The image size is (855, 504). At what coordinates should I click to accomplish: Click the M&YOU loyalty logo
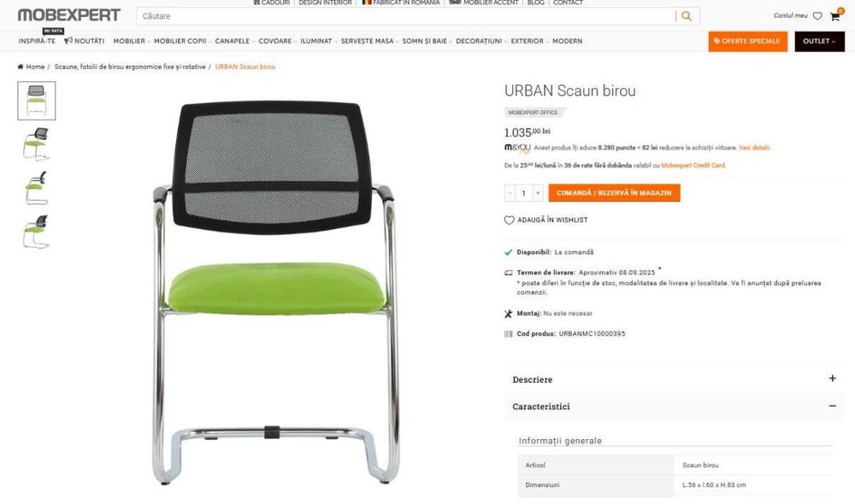(x=517, y=148)
